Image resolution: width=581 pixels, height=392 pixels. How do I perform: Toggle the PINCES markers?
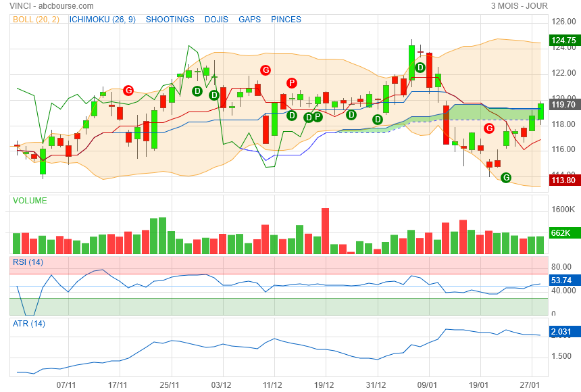(286, 20)
